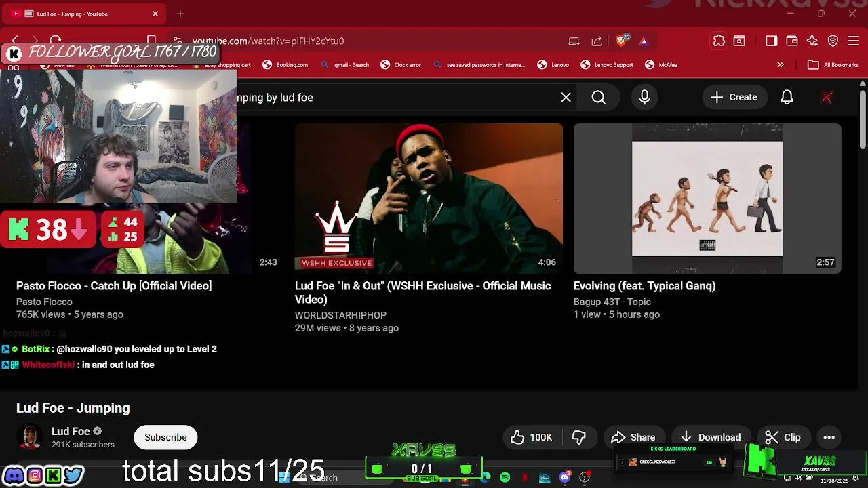The height and width of the screenshot is (488, 868).
Task: Subscribe to Lud Foe channel
Action: (165, 437)
